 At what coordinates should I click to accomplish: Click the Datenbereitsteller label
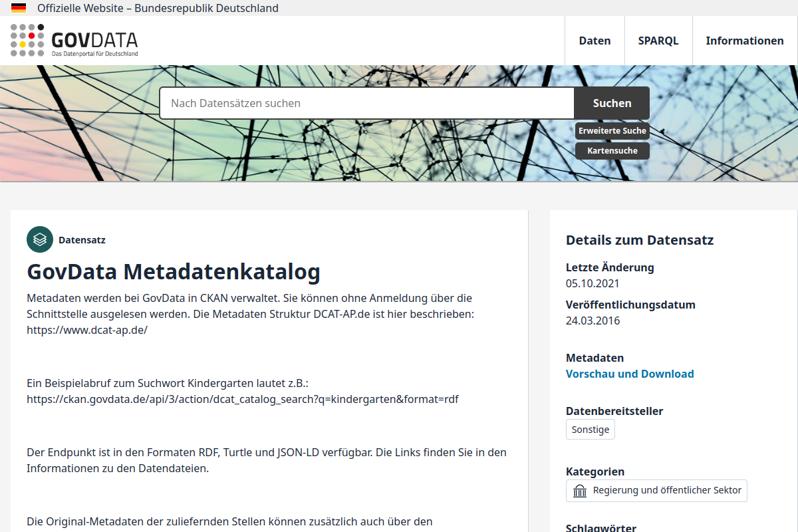[614, 411]
